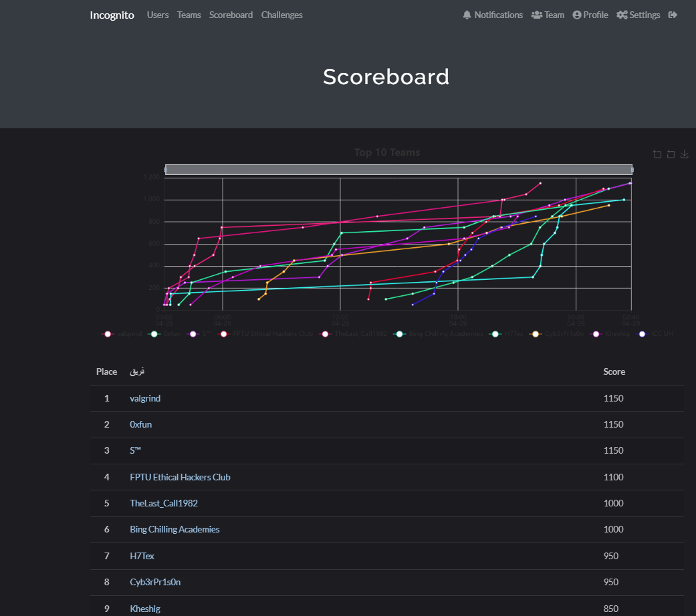Click the فريق column header
The height and width of the screenshot is (616, 696).
pyautogui.click(x=137, y=371)
